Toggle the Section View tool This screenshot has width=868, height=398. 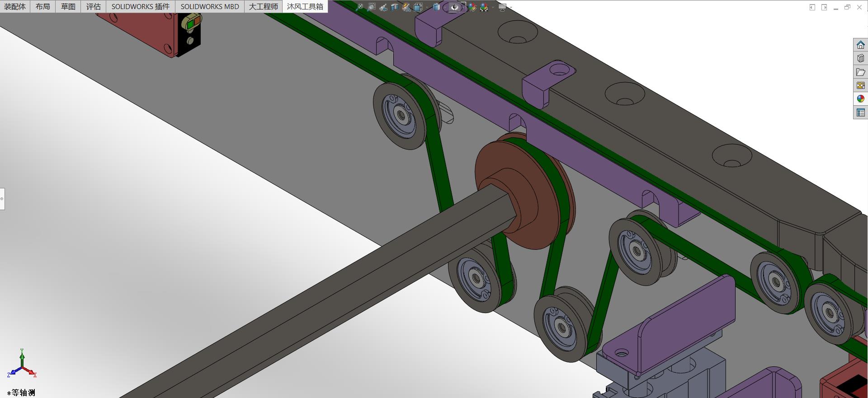pyautogui.click(x=395, y=7)
